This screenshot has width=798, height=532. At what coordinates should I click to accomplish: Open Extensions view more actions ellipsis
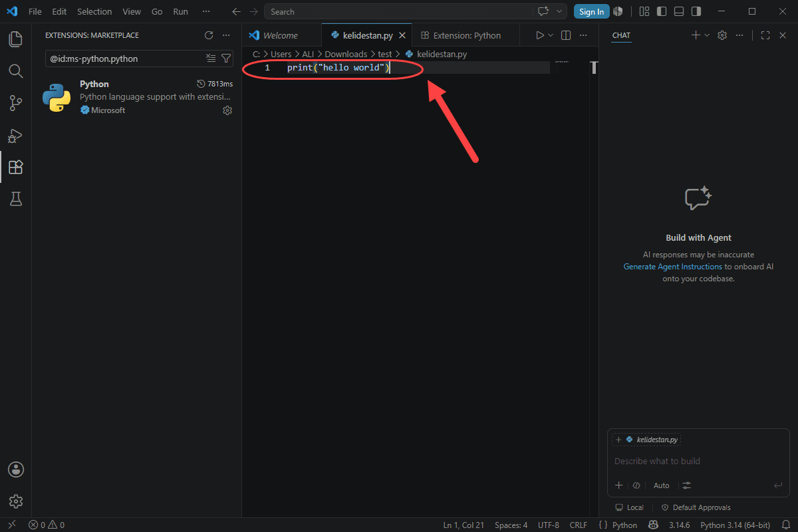226,35
